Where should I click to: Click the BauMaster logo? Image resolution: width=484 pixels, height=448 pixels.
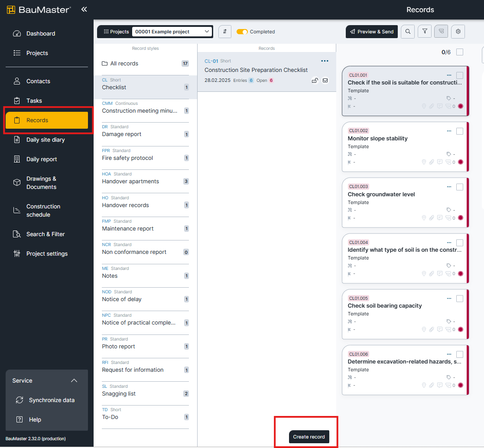click(x=39, y=10)
